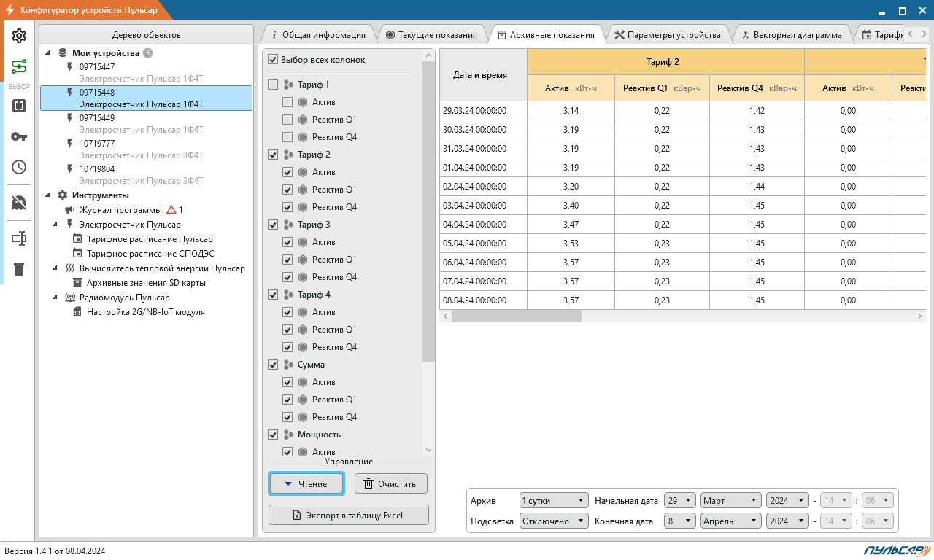Click the group icon beside Мощность
This screenshot has width=934, height=560.
click(288, 435)
